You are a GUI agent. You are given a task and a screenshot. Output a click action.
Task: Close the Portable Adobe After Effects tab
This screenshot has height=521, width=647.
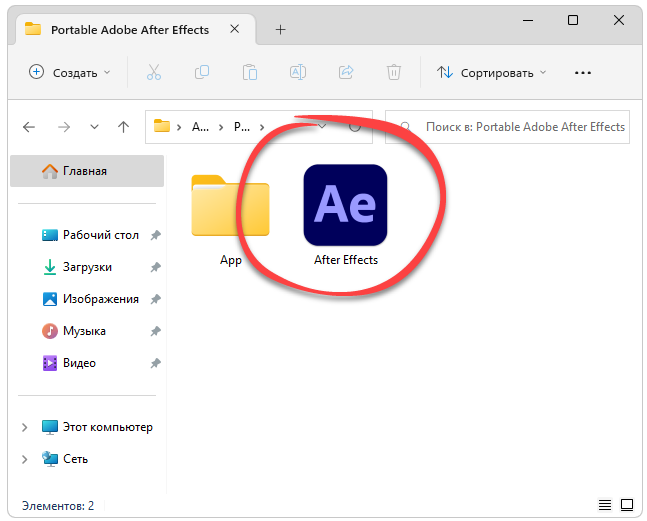234,29
